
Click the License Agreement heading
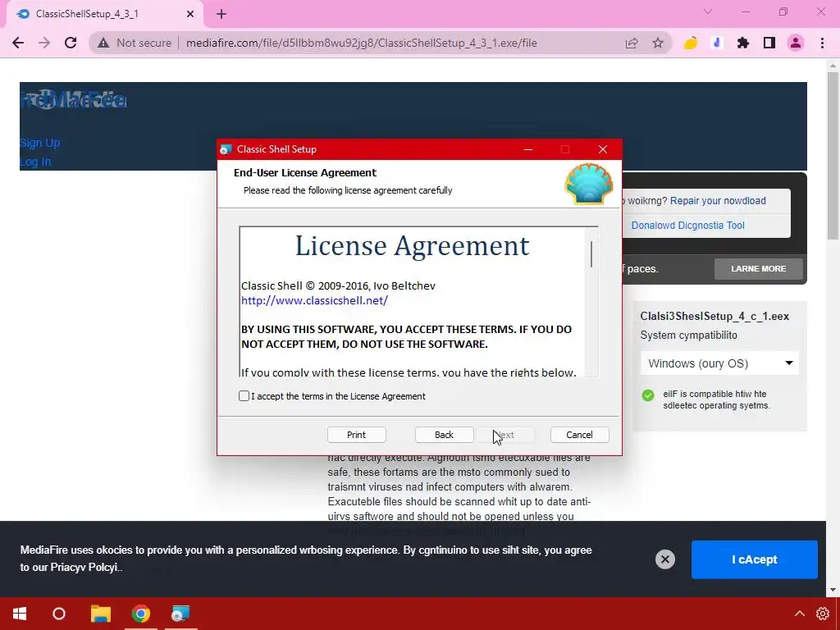[x=412, y=246]
